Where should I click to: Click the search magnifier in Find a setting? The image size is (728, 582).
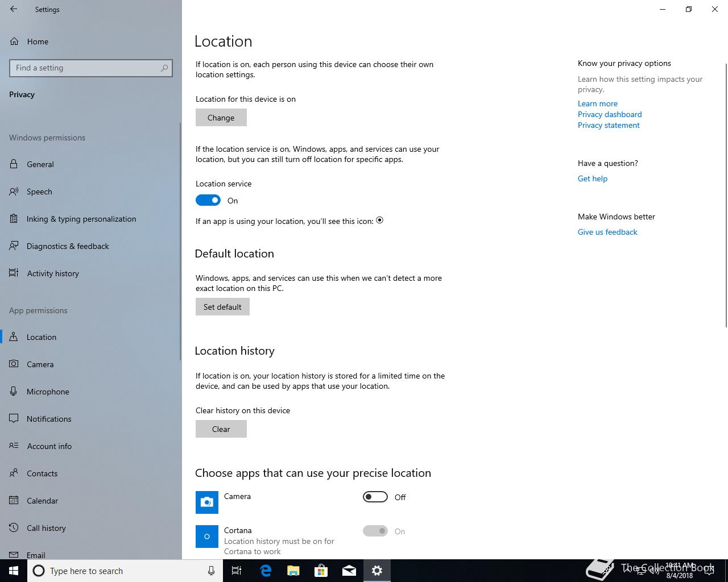point(164,68)
